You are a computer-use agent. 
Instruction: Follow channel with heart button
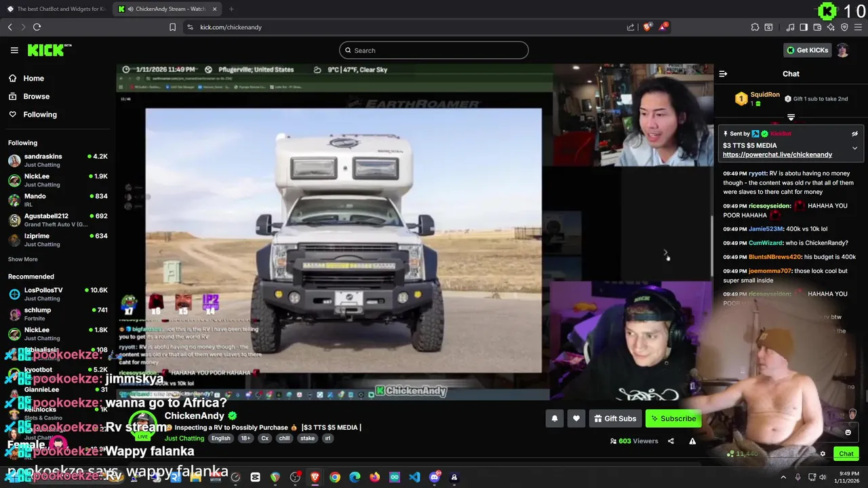click(x=576, y=419)
